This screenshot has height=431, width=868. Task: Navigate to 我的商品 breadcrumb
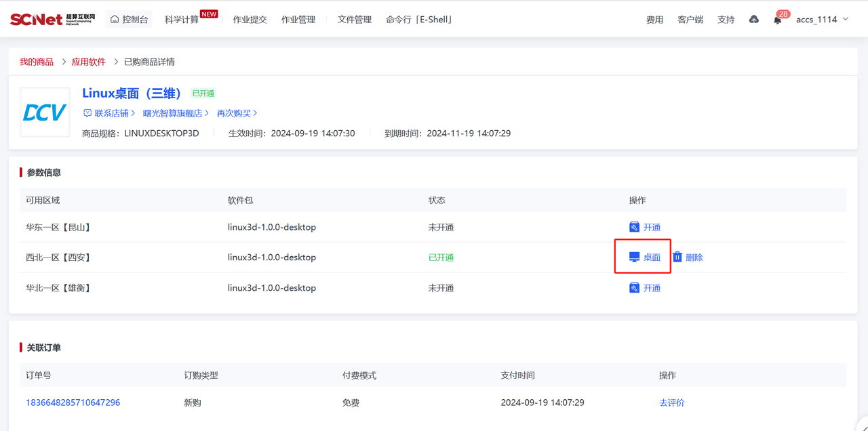click(37, 62)
